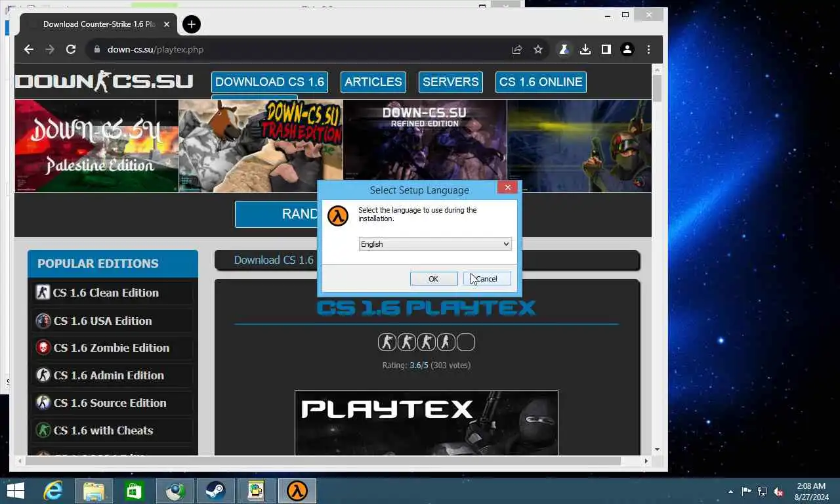The image size is (840, 504).
Task: Click the USA Edition sidebar icon
Action: (43, 321)
